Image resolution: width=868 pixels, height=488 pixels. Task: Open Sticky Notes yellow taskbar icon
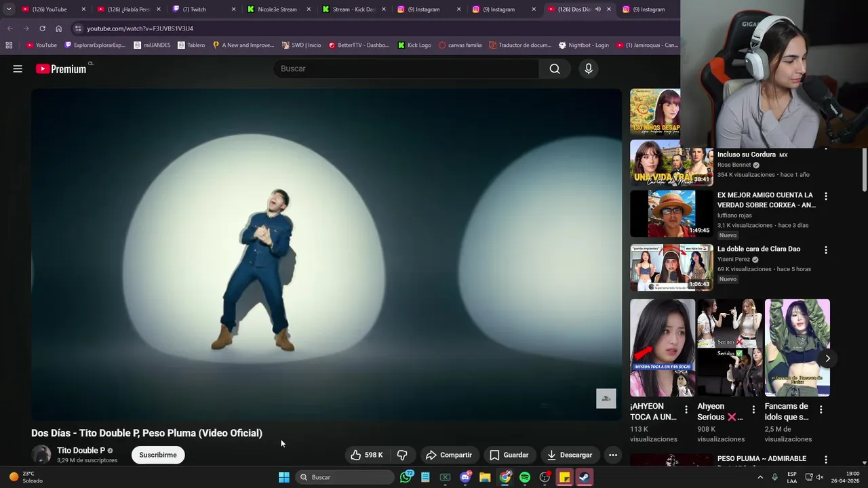(564, 477)
